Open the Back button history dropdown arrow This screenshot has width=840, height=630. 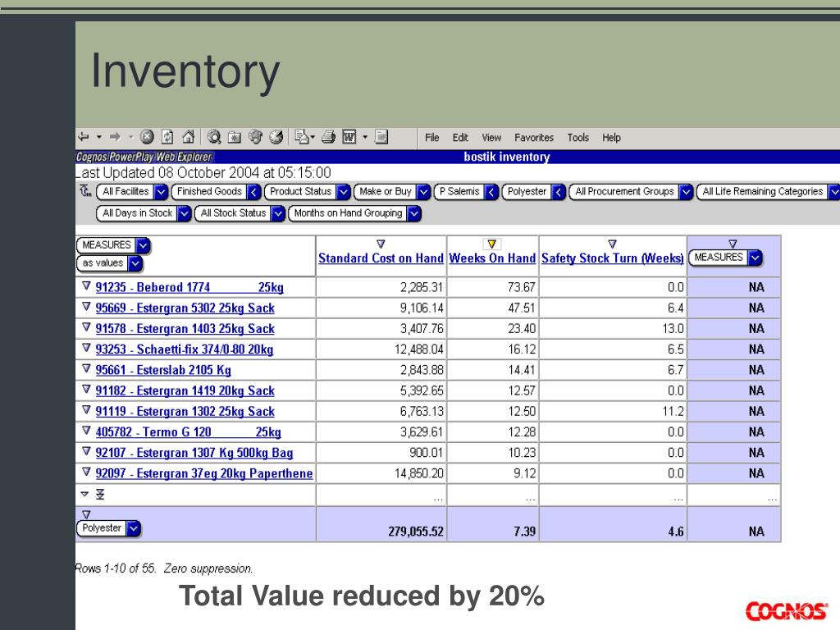tap(99, 137)
